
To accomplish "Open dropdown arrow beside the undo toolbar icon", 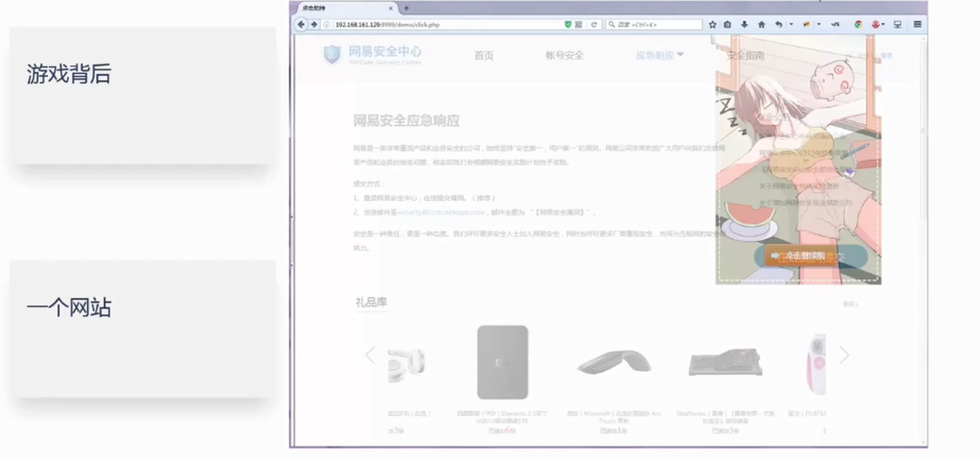I will coord(791,24).
